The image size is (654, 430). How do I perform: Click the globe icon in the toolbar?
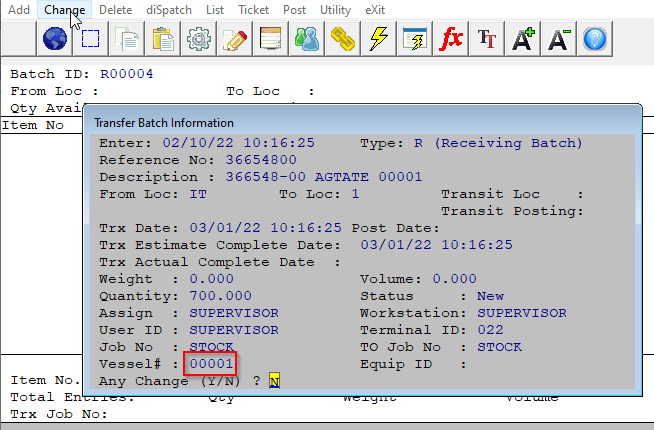[55, 40]
